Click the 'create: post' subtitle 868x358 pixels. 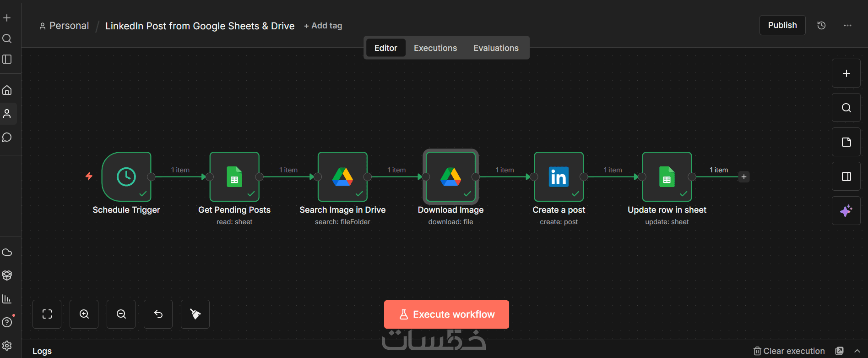click(559, 222)
